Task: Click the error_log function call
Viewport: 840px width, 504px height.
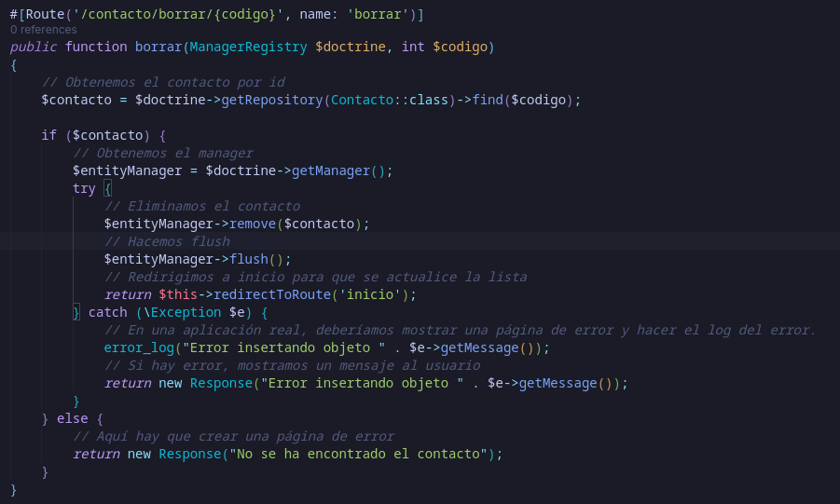Action: point(139,347)
